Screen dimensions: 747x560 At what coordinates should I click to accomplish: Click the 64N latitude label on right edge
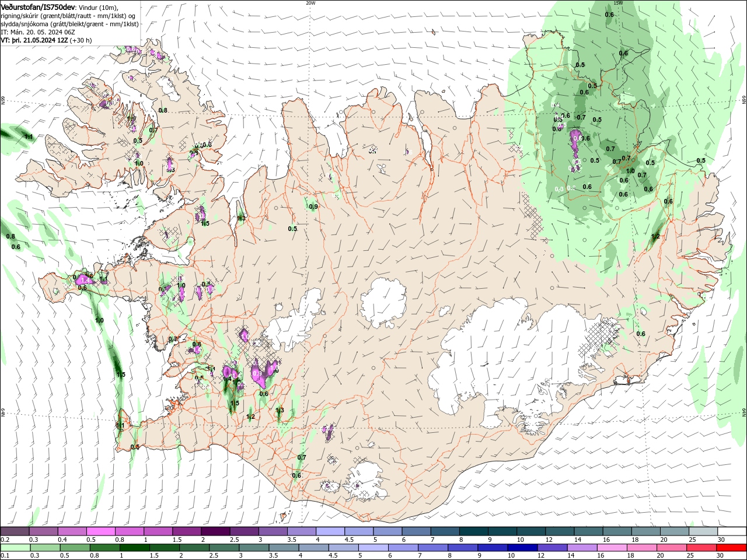pyautogui.click(x=744, y=412)
